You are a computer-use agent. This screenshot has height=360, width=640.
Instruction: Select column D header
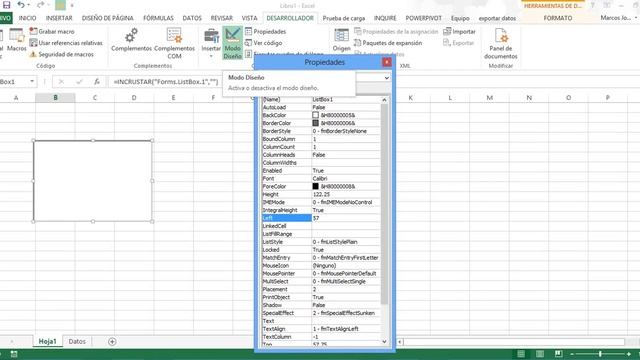point(134,98)
